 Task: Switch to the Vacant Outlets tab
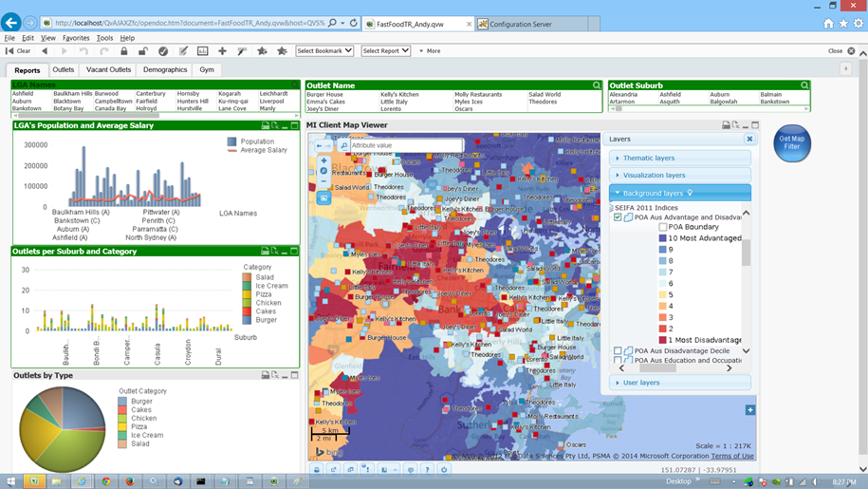pyautogui.click(x=108, y=69)
